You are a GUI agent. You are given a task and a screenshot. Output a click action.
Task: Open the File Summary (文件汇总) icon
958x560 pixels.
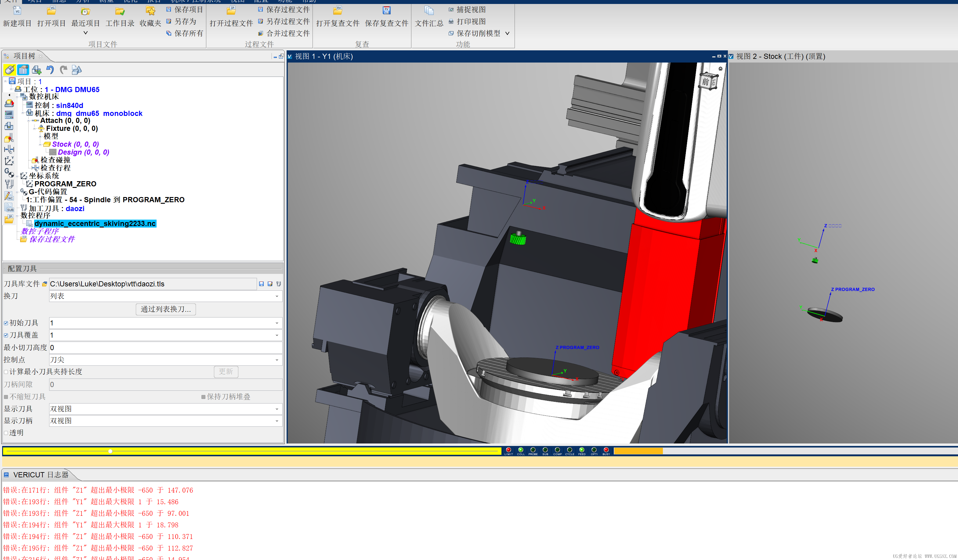point(429,11)
